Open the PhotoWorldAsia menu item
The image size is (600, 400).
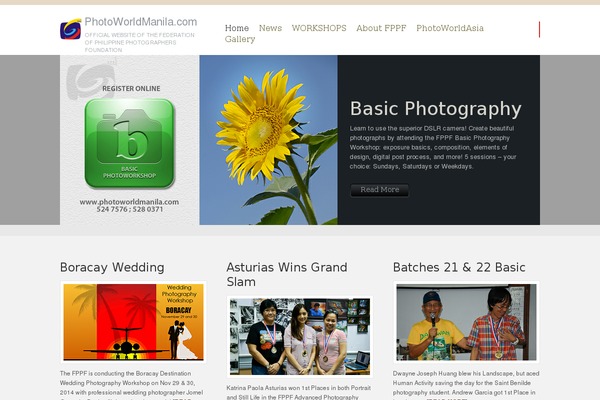450,28
